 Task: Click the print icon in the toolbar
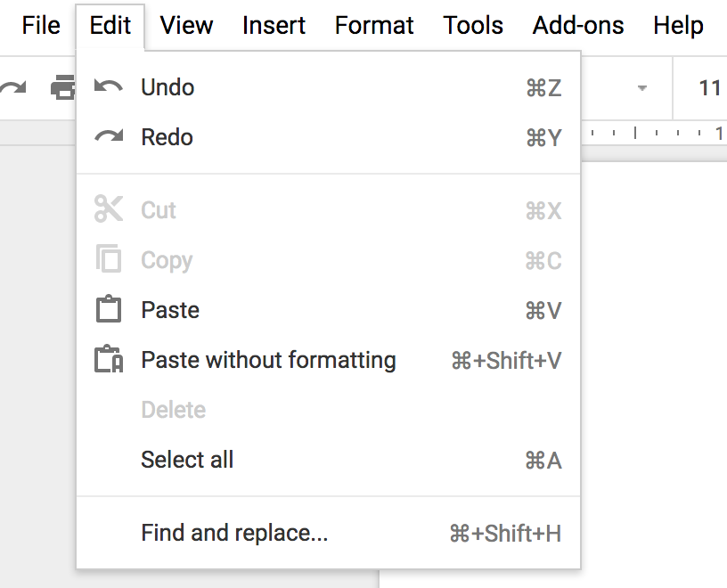click(x=64, y=88)
